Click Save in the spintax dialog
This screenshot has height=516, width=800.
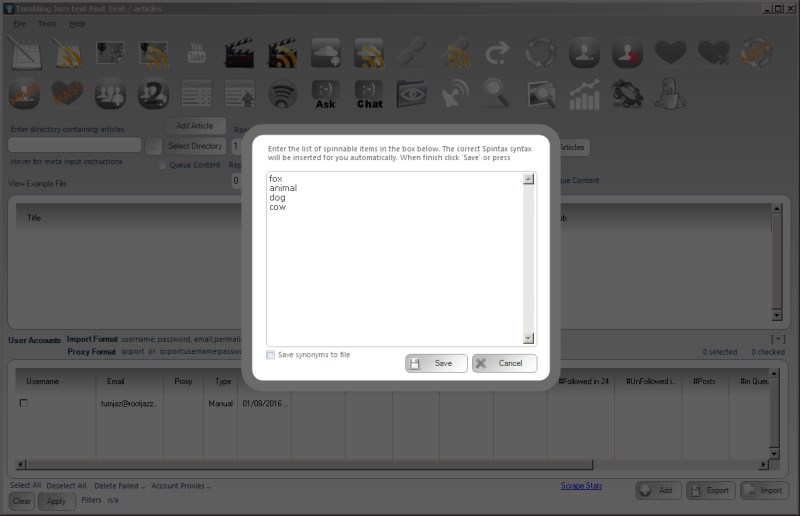[436, 363]
